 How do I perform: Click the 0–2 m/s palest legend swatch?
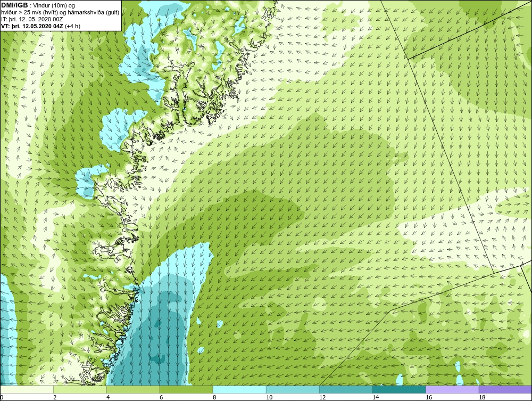[x=27, y=389]
